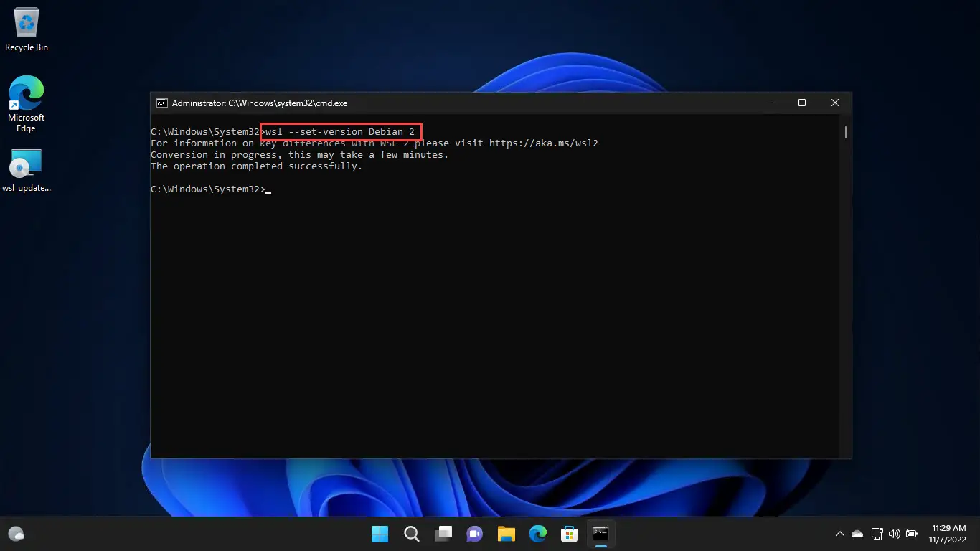
Task: Minimize the Command Prompt window
Action: [769, 103]
